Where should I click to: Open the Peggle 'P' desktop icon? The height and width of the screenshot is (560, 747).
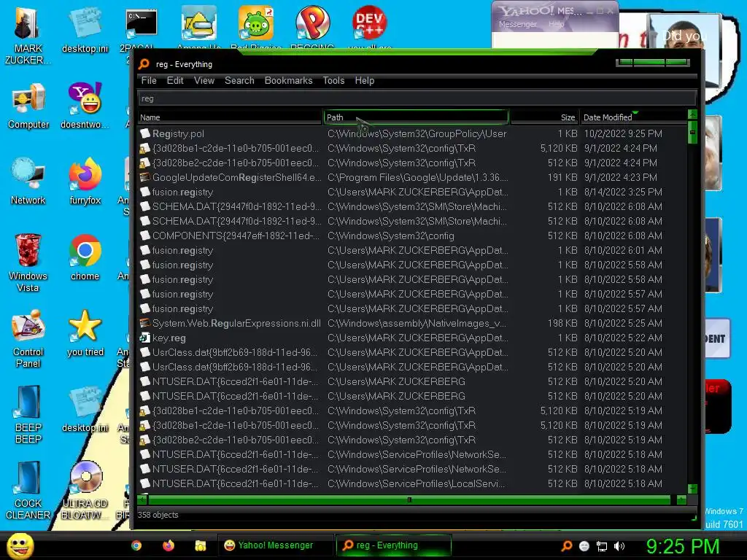coord(312,23)
